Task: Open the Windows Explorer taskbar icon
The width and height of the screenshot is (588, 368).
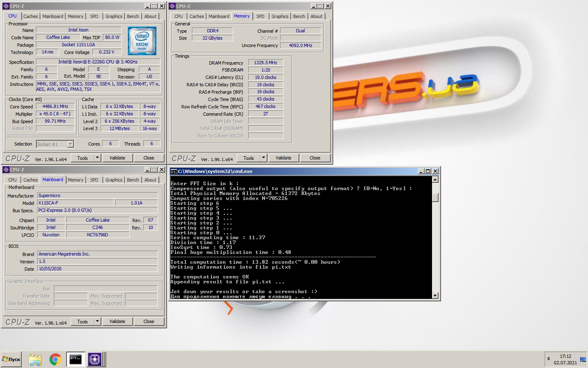Action: point(35,359)
